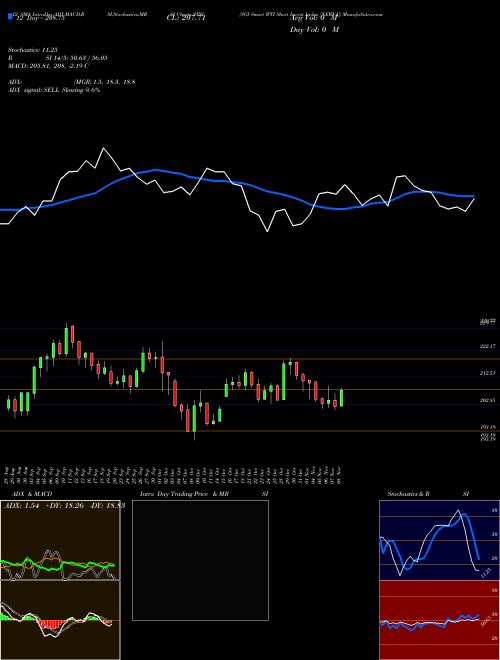The width and height of the screenshot is (500, 660).
Task: Open the ADX & MACD panel title
Action: click(x=32, y=494)
